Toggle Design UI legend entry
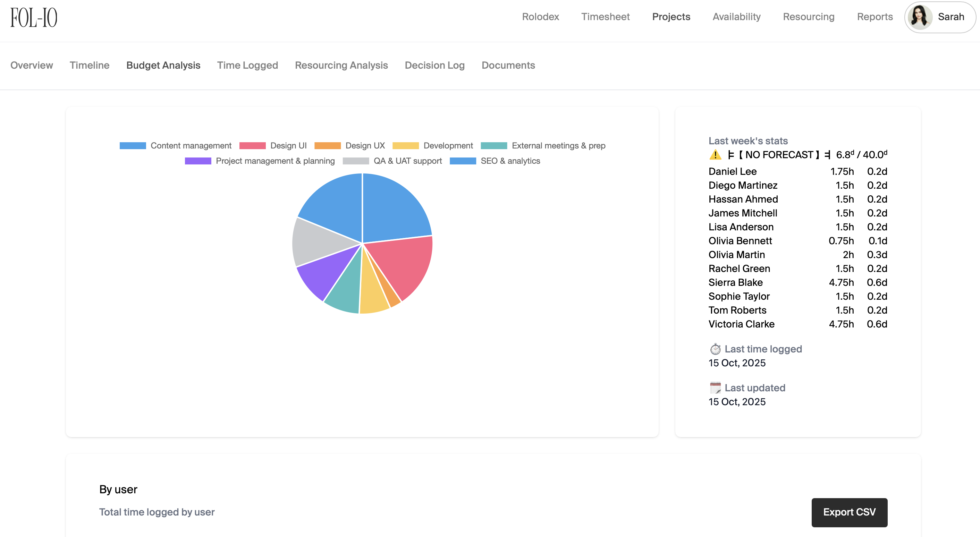The width and height of the screenshot is (980, 537). (288, 146)
